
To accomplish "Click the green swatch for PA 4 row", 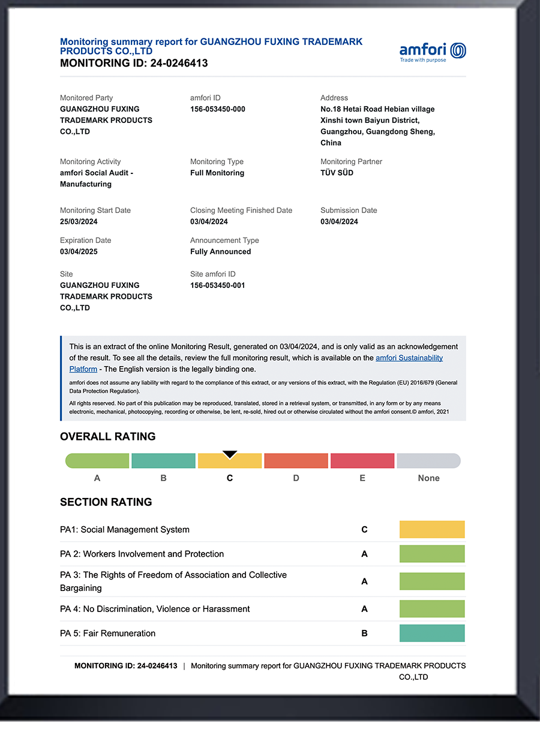I will pyautogui.click(x=432, y=609).
